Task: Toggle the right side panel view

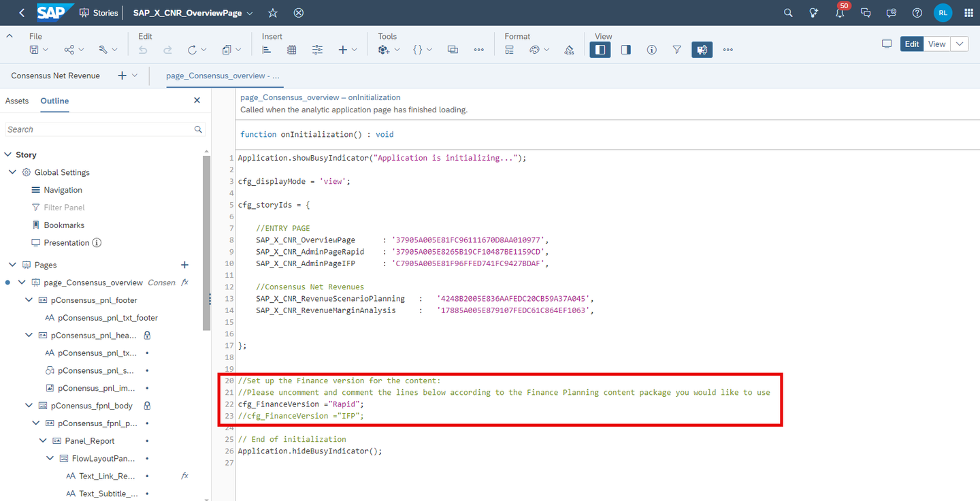Action: (x=626, y=50)
